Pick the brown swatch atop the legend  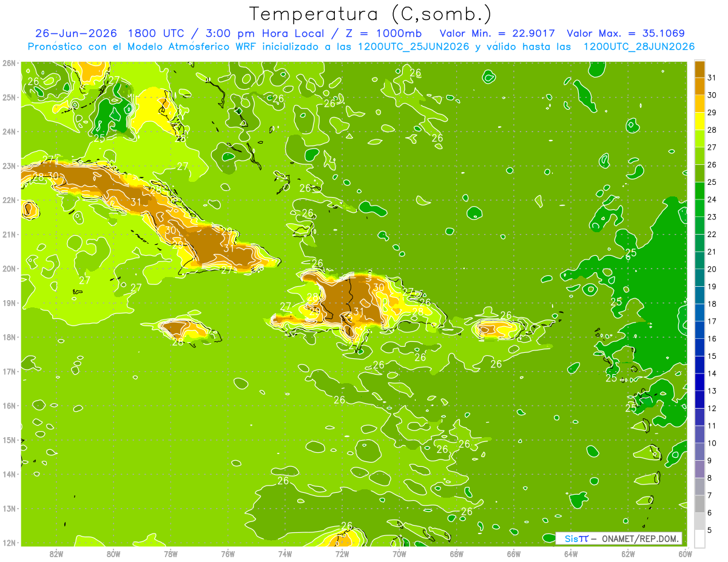click(x=699, y=69)
